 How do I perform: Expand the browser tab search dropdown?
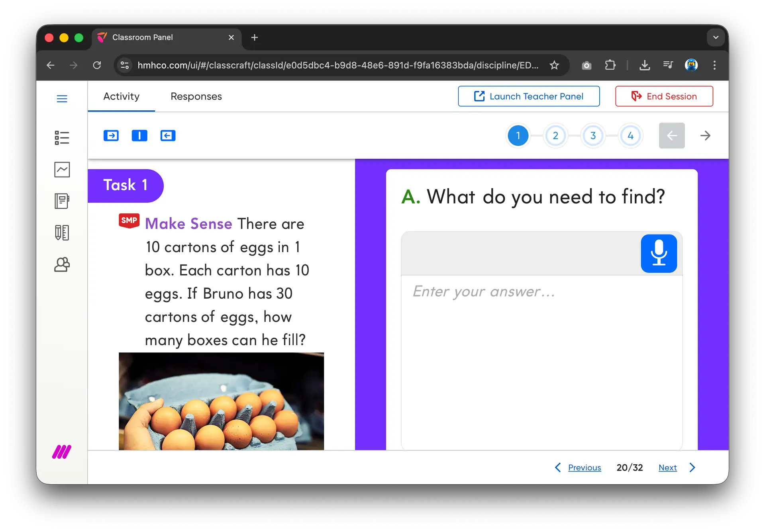[716, 37]
